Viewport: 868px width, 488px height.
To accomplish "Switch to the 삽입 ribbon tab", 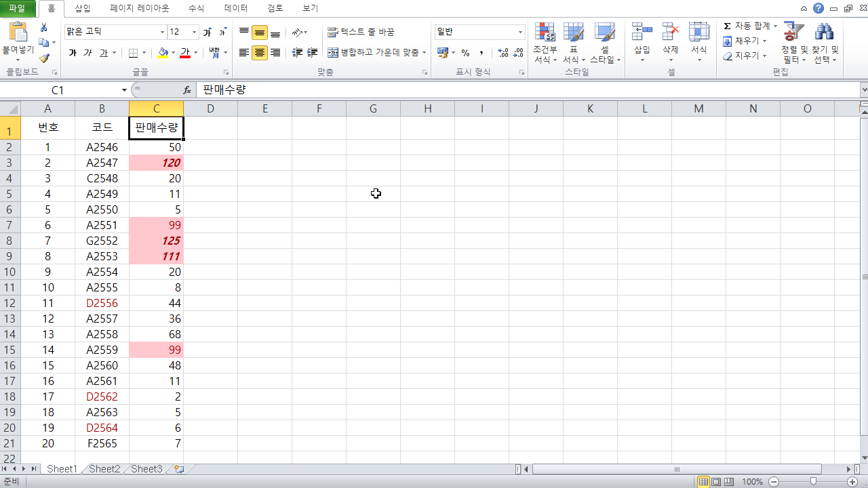I will click(82, 8).
